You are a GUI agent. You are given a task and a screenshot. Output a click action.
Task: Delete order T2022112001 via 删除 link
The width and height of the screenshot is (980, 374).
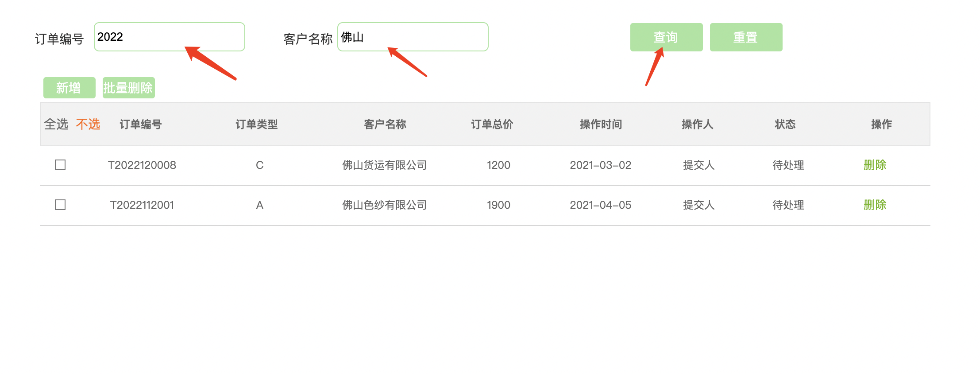(875, 205)
